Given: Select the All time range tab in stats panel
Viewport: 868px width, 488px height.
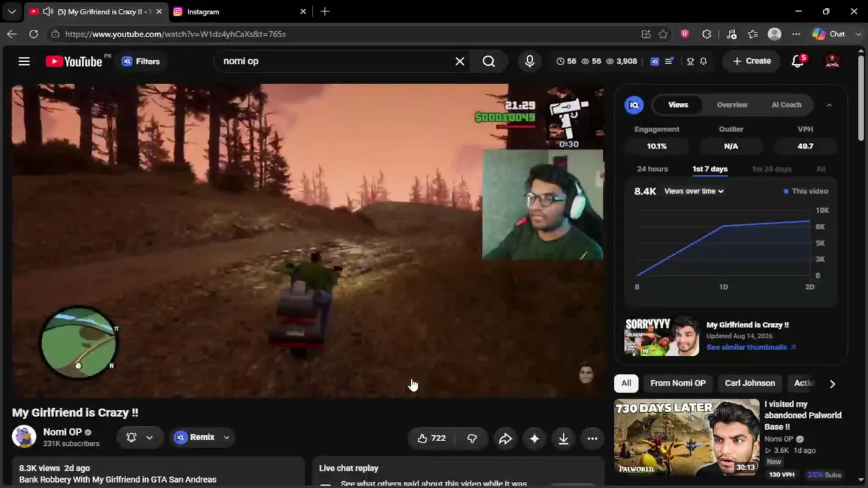Looking at the screenshot, I should coord(821,169).
